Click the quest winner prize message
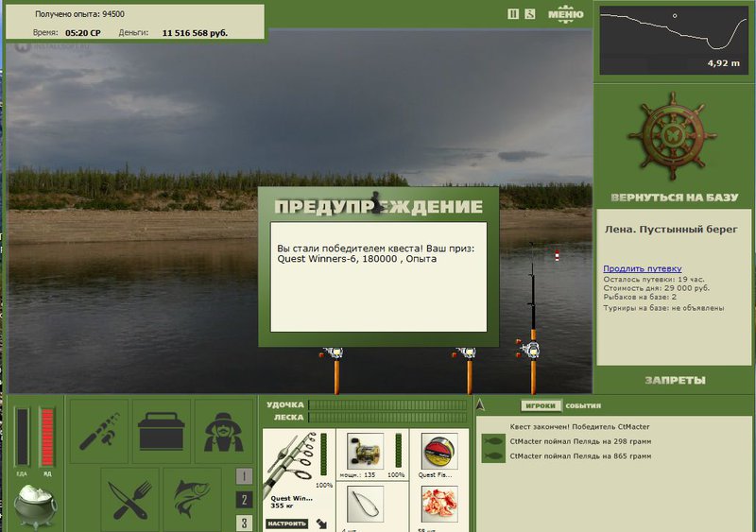The height and width of the screenshot is (532, 756). click(376, 253)
